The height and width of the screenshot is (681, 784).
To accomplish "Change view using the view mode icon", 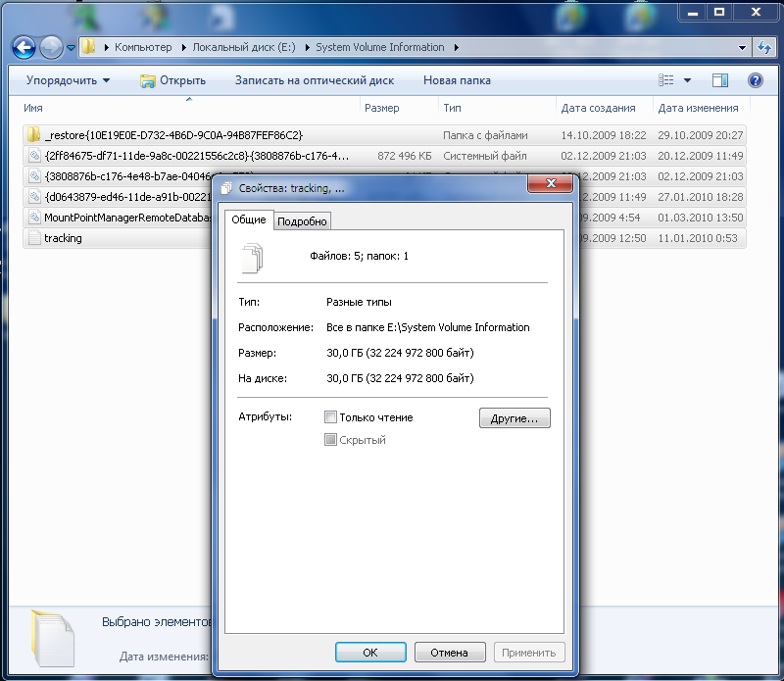I will 666,80.
